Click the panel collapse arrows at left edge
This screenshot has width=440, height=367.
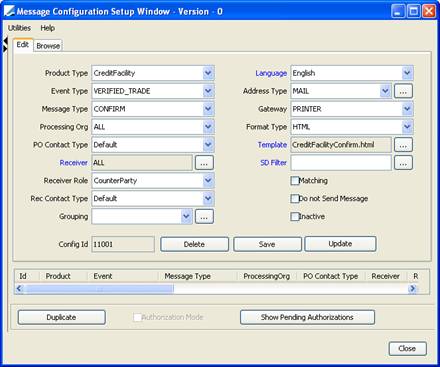tap(5, 45)
